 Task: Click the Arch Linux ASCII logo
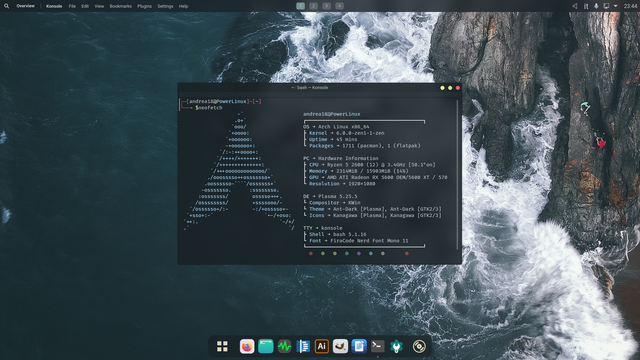click(x=239, y=171)
